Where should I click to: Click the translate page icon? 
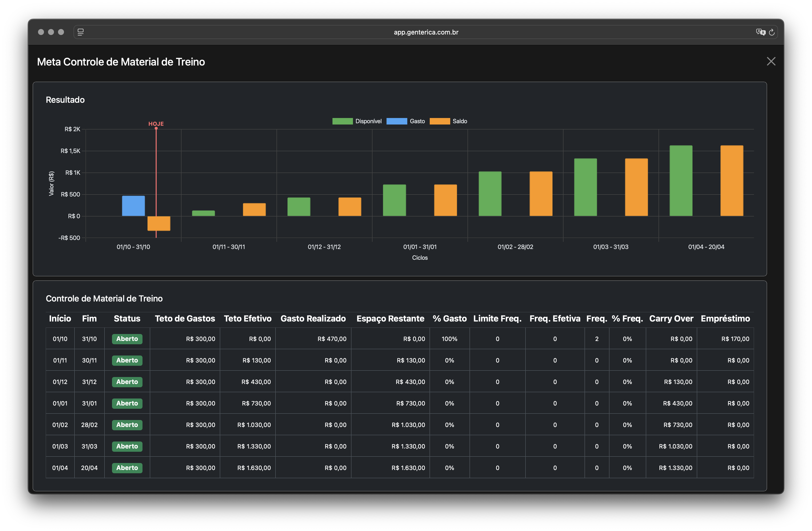[760, 32]
